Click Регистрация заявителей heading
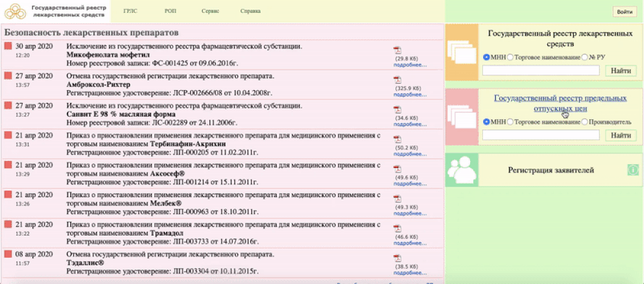 tap(551, 170)
